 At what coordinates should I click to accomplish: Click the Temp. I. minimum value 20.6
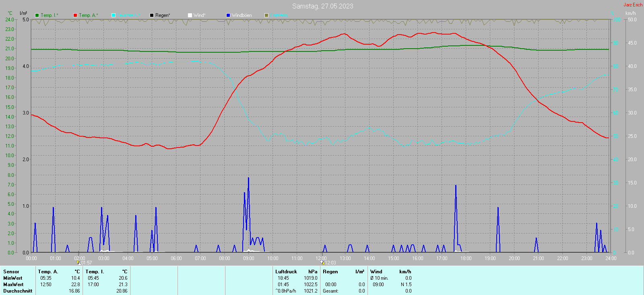click(x=123, y=278)
